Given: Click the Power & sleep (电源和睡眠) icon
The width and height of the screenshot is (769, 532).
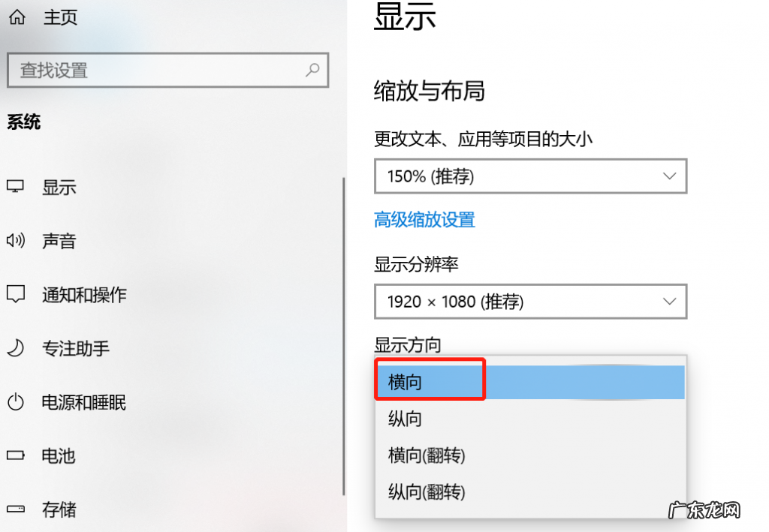Looking at the screenshot, I should 16,402.
